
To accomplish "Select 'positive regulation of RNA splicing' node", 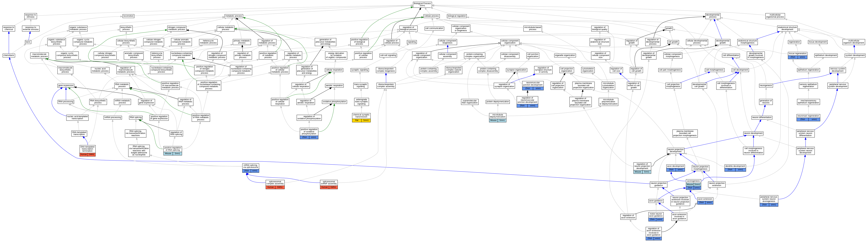I will 172,151.
